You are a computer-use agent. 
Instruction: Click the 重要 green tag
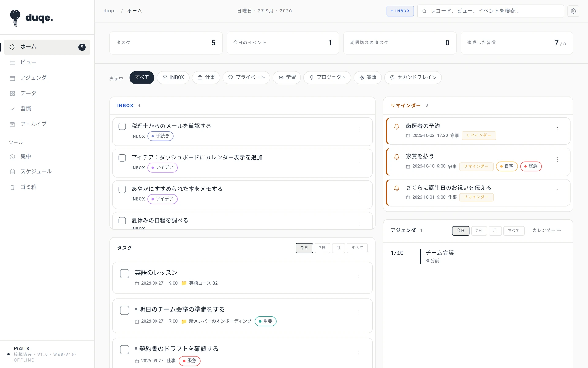(x=266, y=321)
